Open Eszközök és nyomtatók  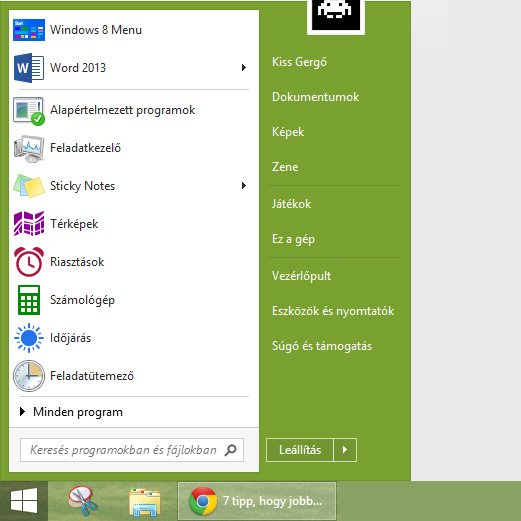point(333,311)
